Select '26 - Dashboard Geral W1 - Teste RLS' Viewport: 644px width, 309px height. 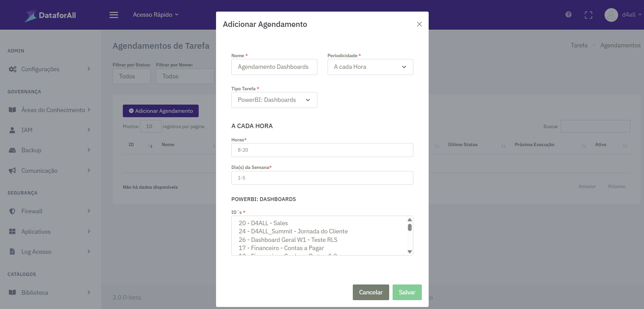pos(288,240)
